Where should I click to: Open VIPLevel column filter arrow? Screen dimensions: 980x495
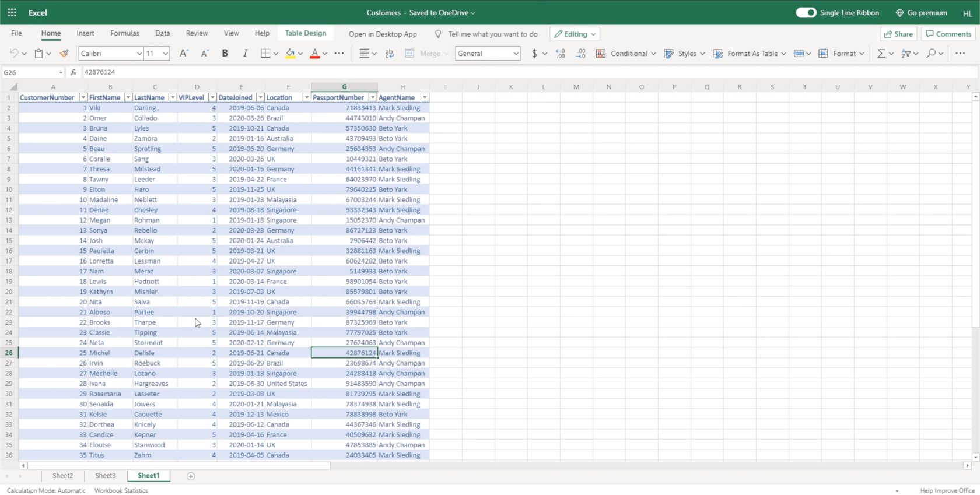(x=212, y=97)
